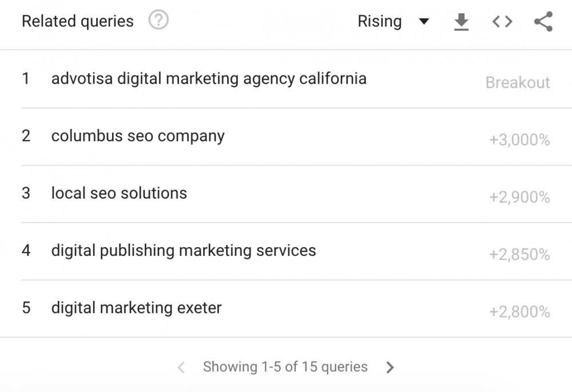Open 'digital publishing marketing services' query
Viewport: 572px width, 392px height.
(184, 251)
